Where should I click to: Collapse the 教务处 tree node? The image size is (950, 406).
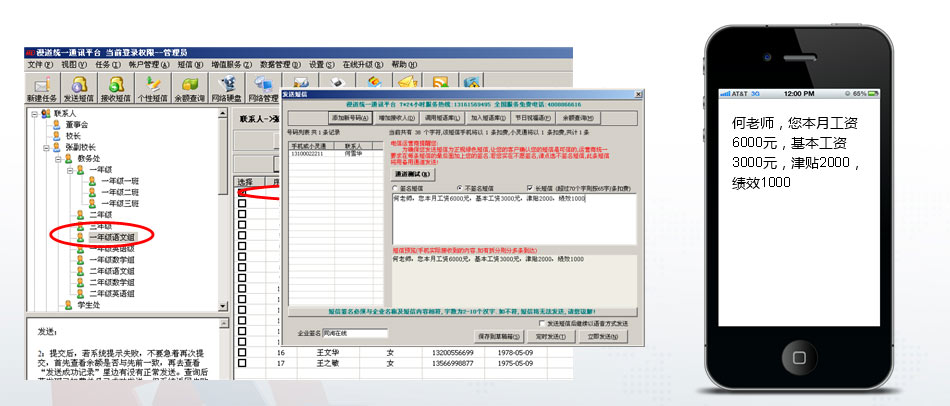(x=58, y=158)
